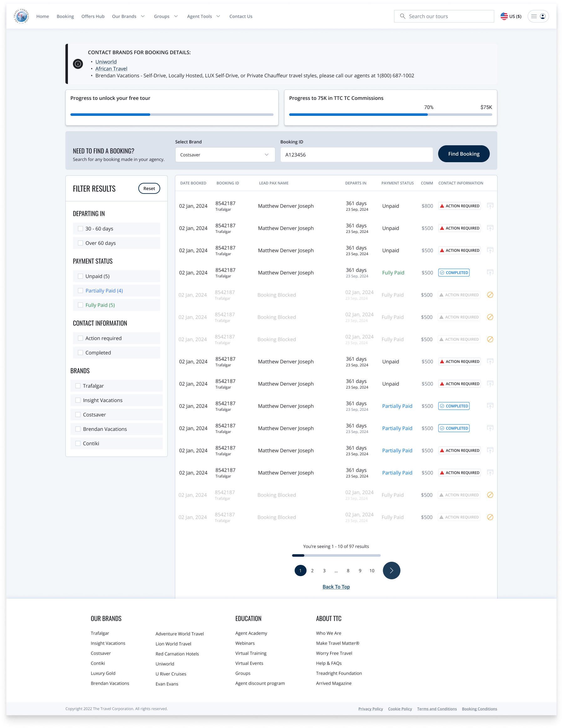Enable the 30 - 60 days filter
Image resolution: width=563 pixels, height=728 pixels.
80,228
